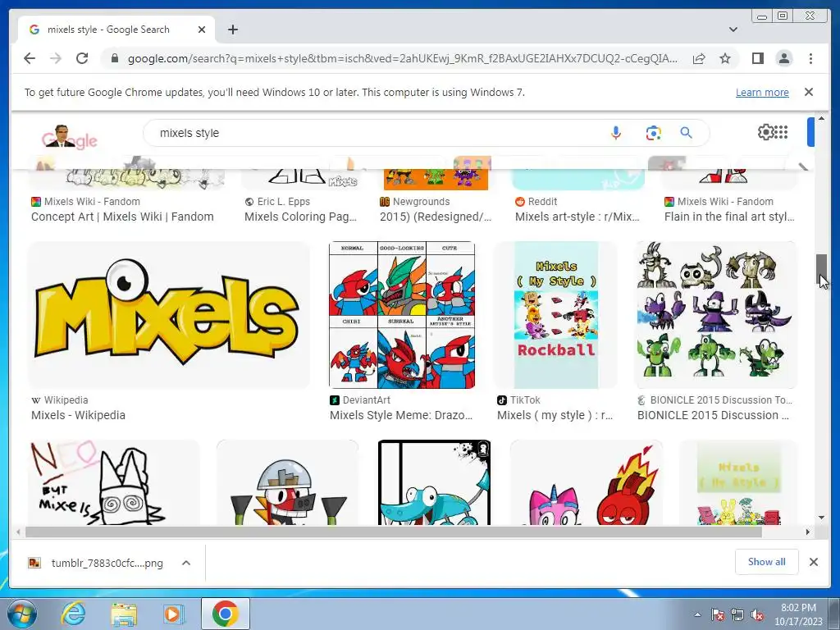Go back to the previous page

pyautogui.click(x=30, y=58)
